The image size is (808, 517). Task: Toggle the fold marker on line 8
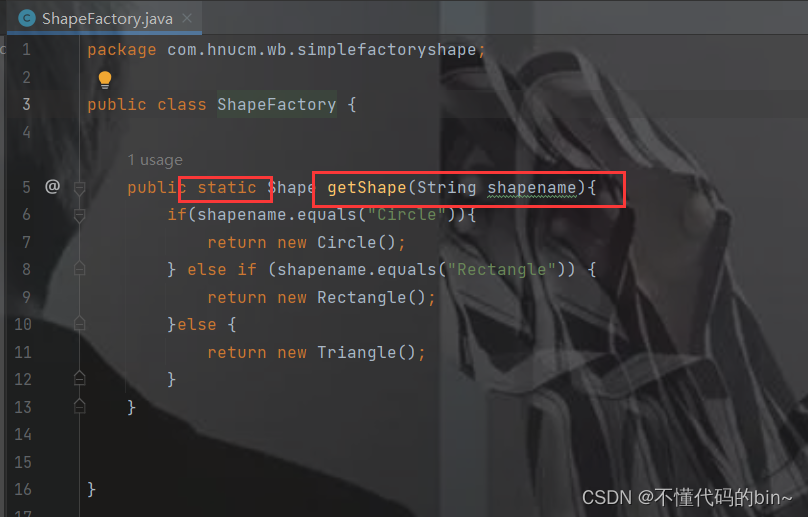click(x=79, y=269)
